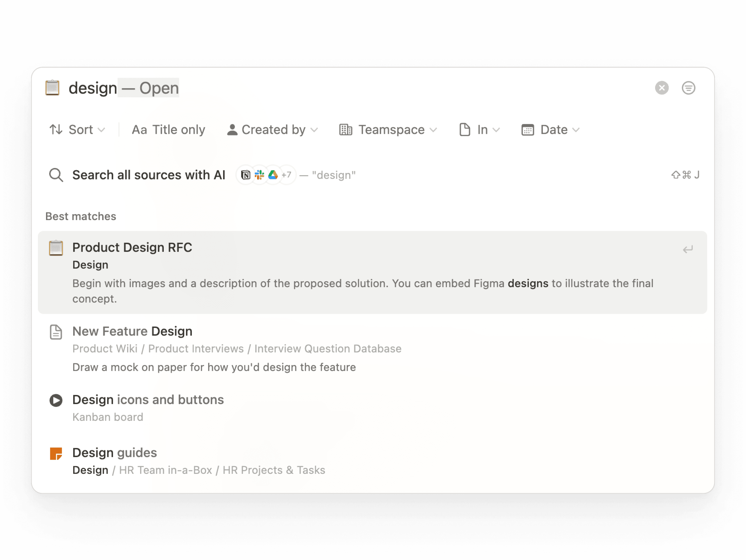The image size is (746, 560).
Task: Click the filter lines icon at top right
Action: 688,88
